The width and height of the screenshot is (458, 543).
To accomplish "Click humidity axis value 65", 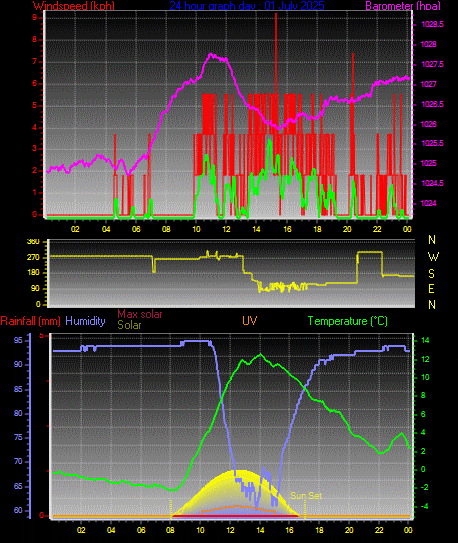I will [x=18, y=487].
